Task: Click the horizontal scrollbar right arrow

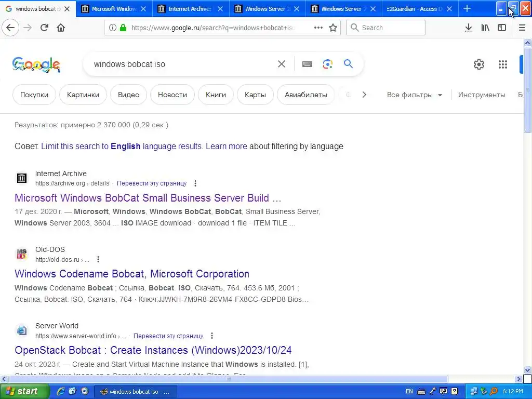Action: 518,379
